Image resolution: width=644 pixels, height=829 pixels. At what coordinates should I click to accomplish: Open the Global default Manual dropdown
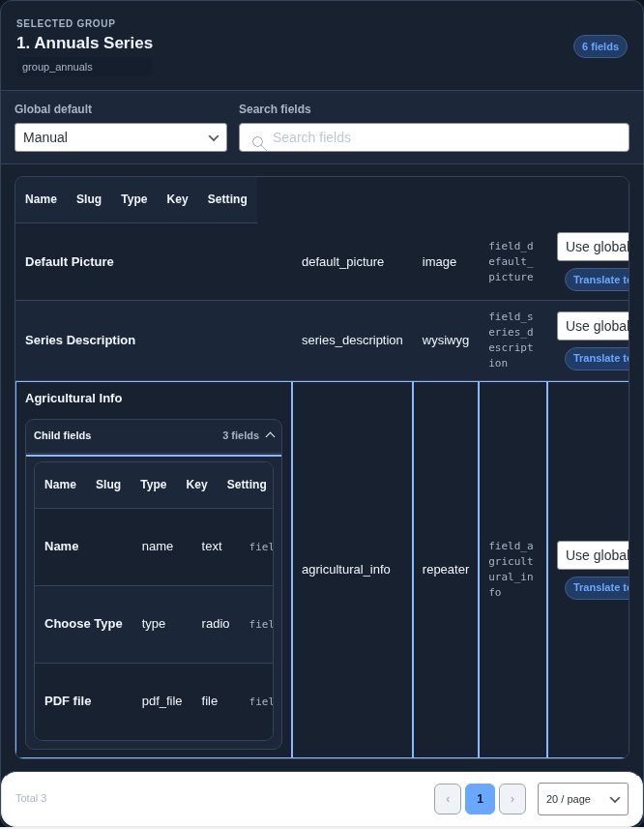[x=121, y=137]
